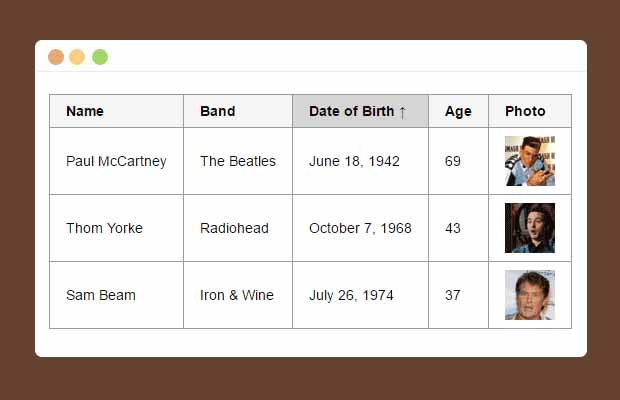Image resolution: width=620 pixels, height=400 pixels.
Task: Sort table by Age column header
Action: tap(459, 111)
